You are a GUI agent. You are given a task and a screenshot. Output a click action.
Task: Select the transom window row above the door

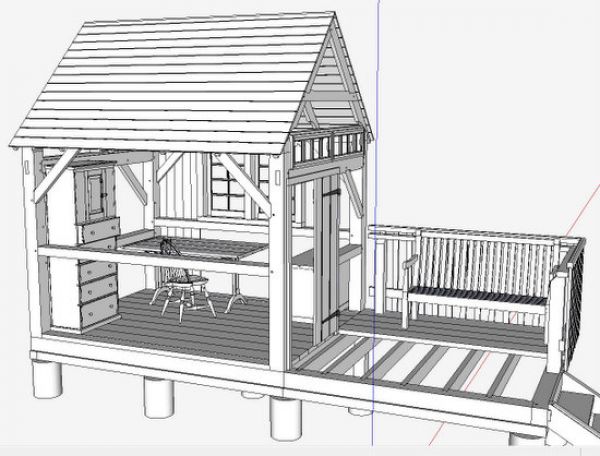tap(328, 148)
